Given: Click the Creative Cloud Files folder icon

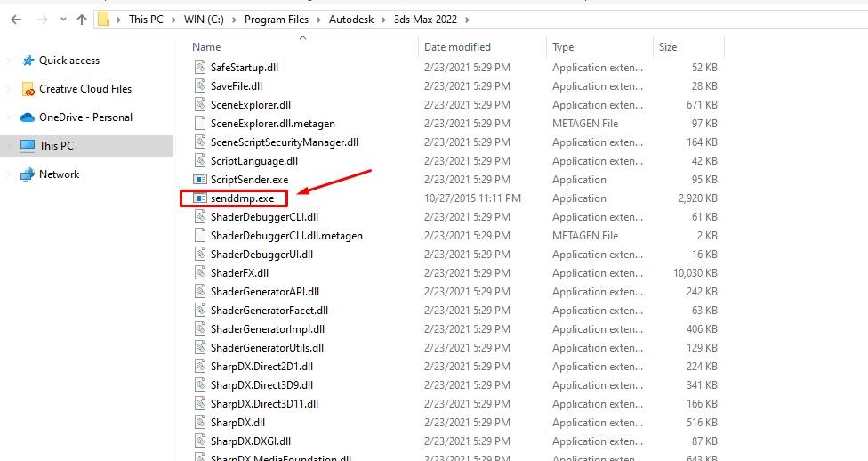Looking at the screenshot, I should pyautogui.click(x=28, y=89).
